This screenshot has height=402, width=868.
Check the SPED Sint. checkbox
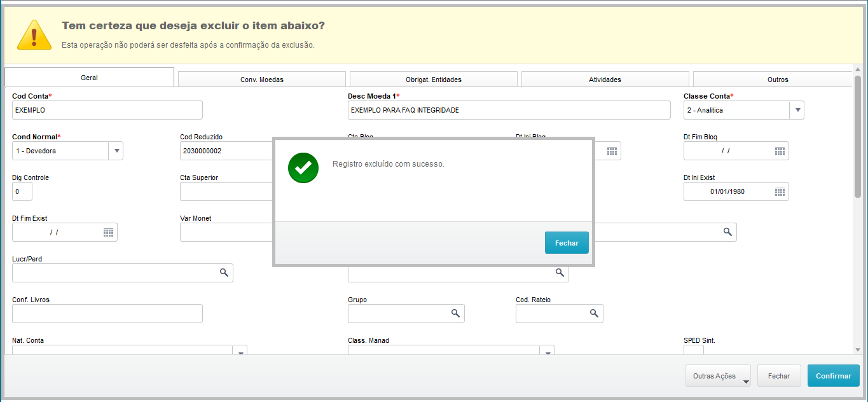point(693,350)
